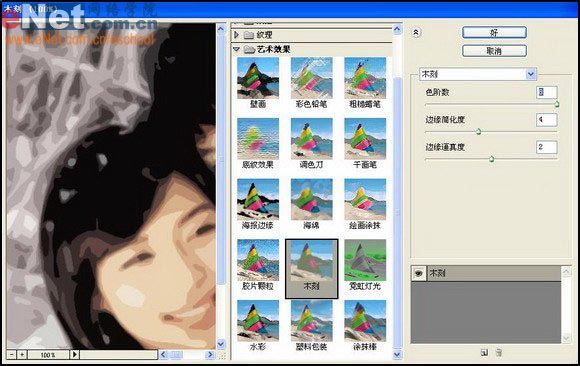Select the 绘画涂抹 filter thumbnail
This screenshot has width=580, height=366.
click(365, 199)
